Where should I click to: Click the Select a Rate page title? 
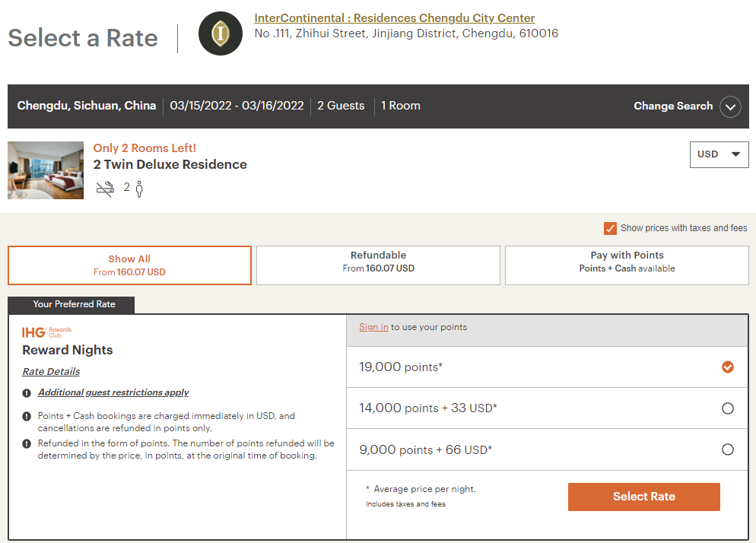[x=83, y=38]
